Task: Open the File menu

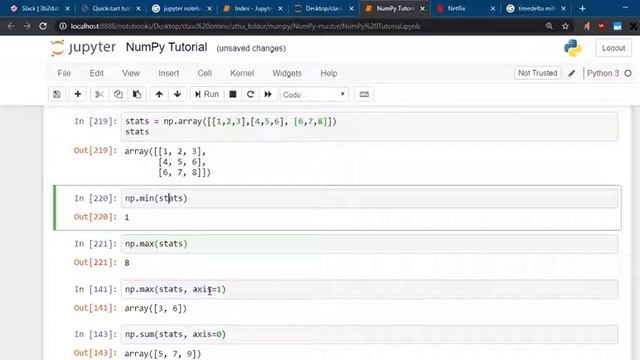Action: click(x=64, y=73)
